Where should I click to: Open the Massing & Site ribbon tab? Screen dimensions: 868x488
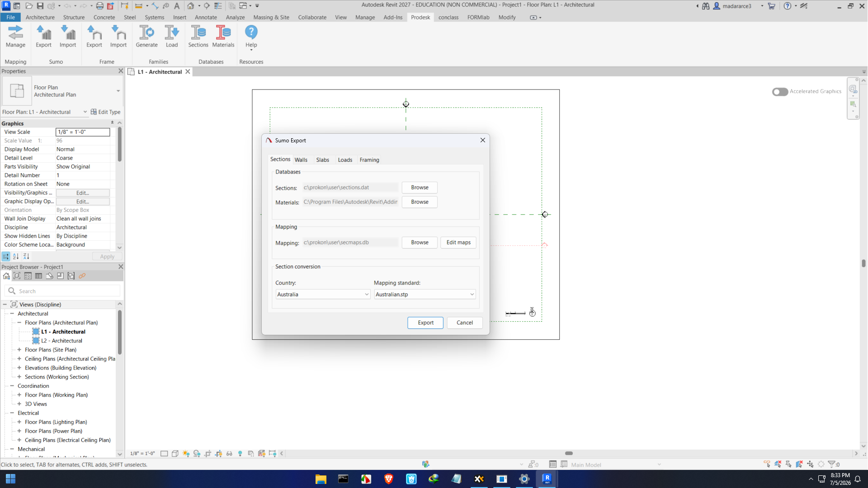click(271, 17)
